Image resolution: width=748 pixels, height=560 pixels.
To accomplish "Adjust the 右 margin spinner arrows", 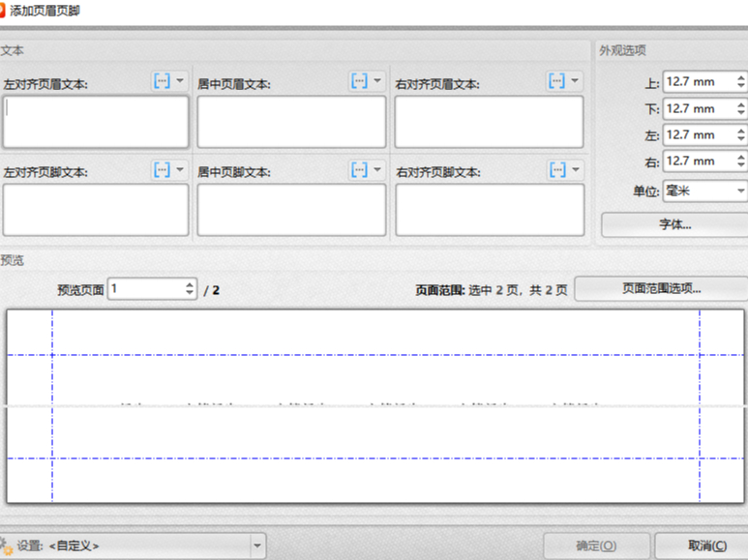I will tap(741, 162).
